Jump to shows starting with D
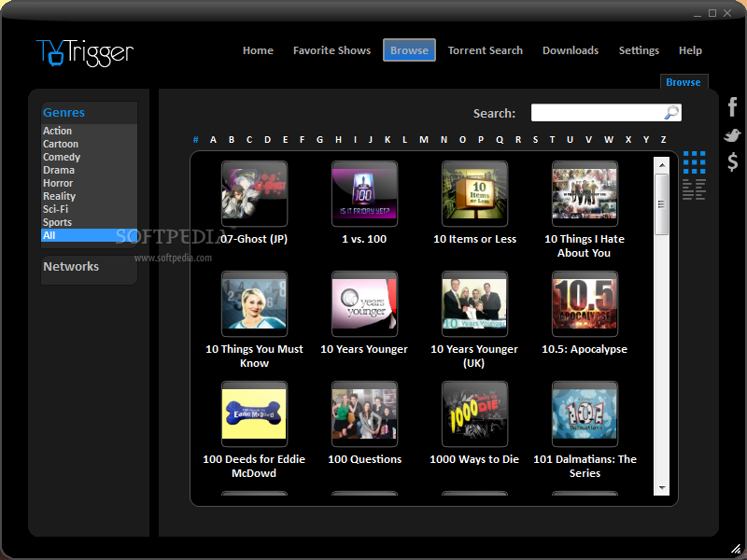The height and width of the screenshot is (560, 747). point(267,139)
